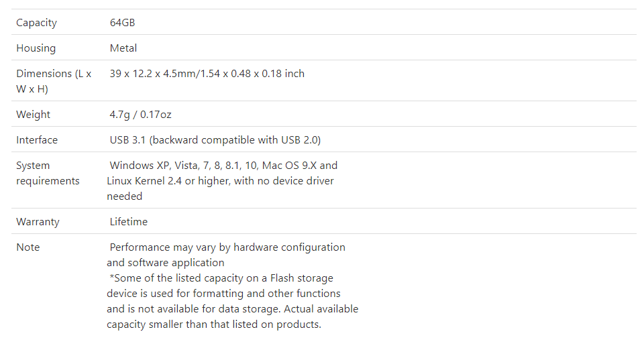
Task: Click the Warranty label
Action: coord(38,222)
